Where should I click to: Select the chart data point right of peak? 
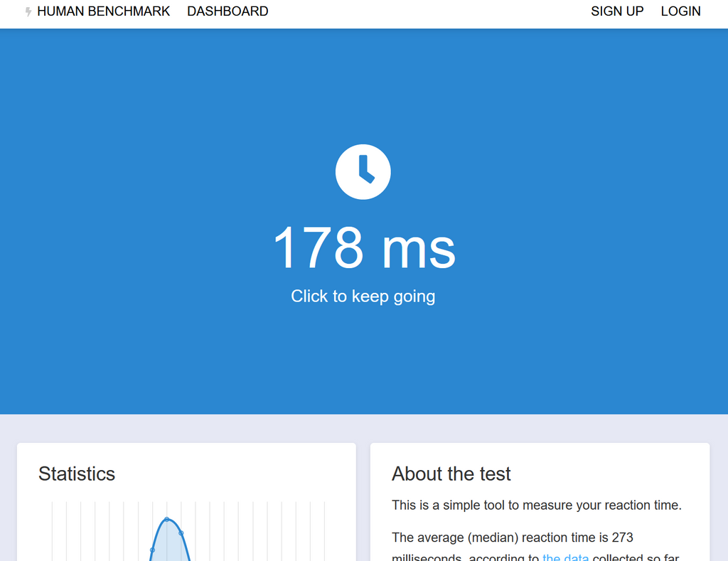[x=181, y=533]
